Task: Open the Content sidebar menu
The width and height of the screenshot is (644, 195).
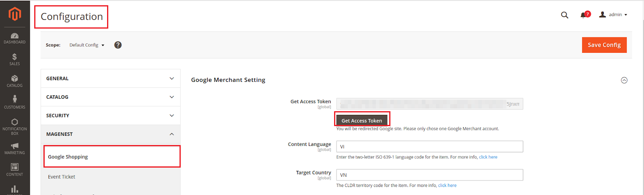Action: click(x=14, y=170)
